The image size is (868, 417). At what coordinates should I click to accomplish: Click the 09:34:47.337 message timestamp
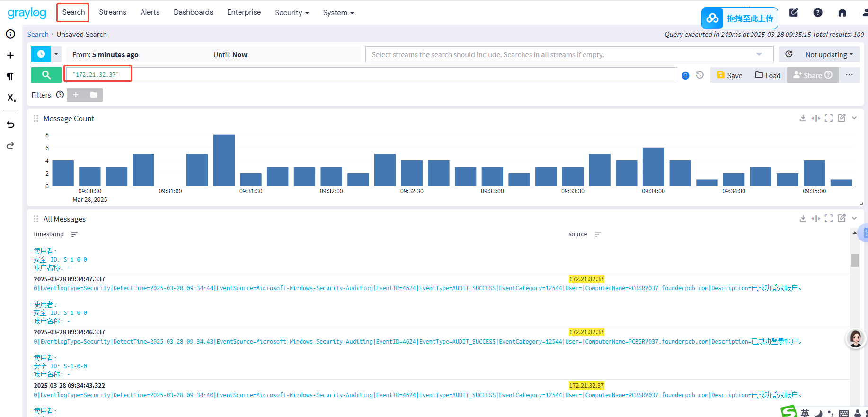point(69,279)
